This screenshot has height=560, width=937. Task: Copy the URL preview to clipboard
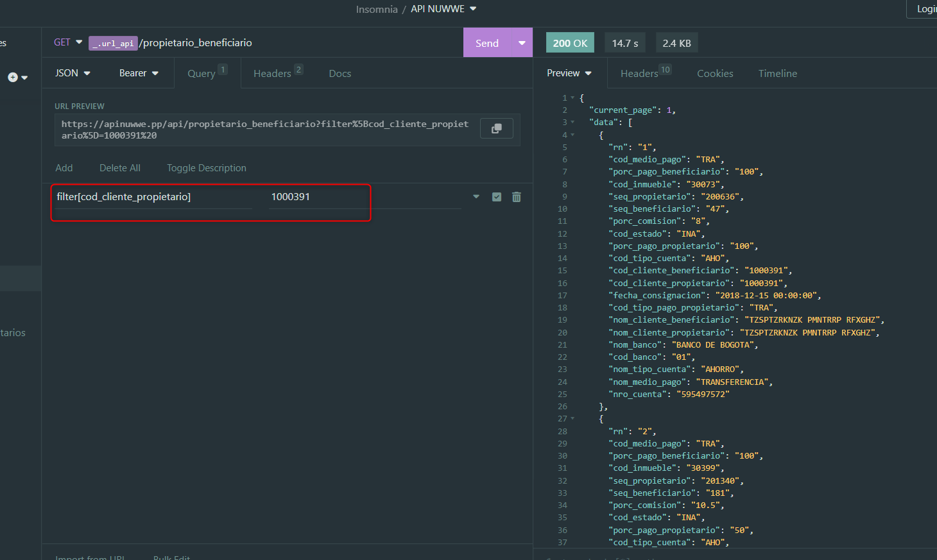pyautogui.click(x=496, y=128)
